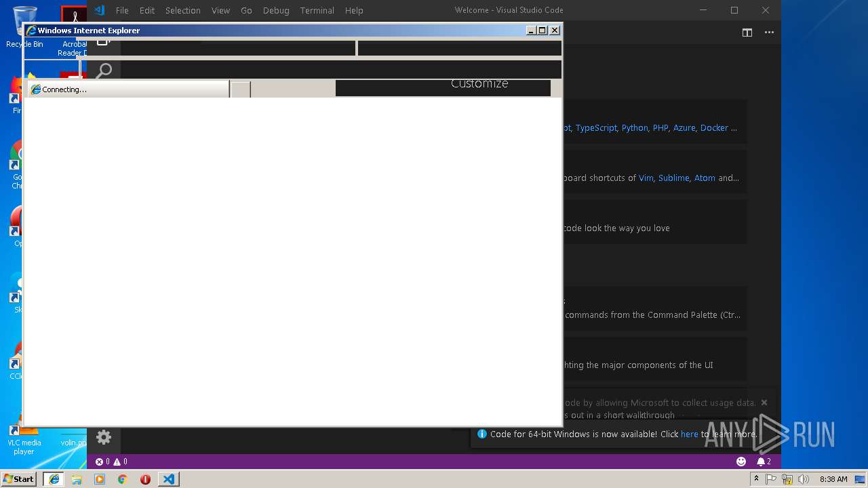Image resolution: width=868 pixels, height=488 pixels.
Task: Open the Docker link in Welcome page
Action: [x=714, y=127]
